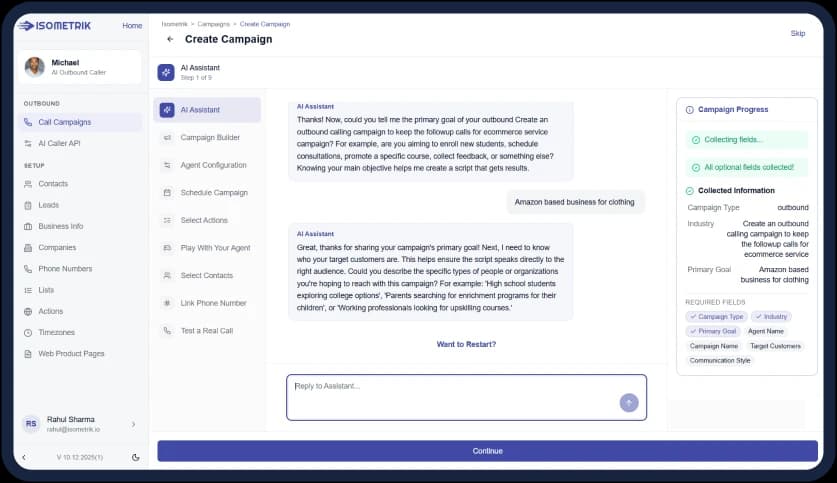Click the Campaign Builder step icon

(x=167, y=138)
